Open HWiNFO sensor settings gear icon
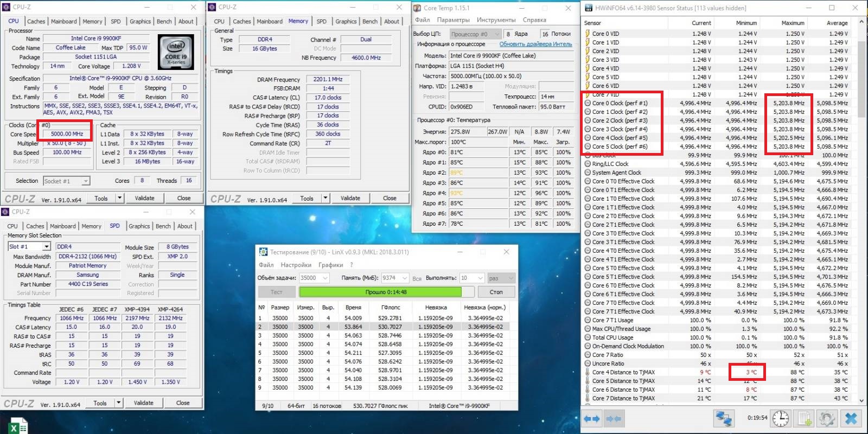Image resolution: width=868 pixels, height=434 pixels. pos(827,419)
